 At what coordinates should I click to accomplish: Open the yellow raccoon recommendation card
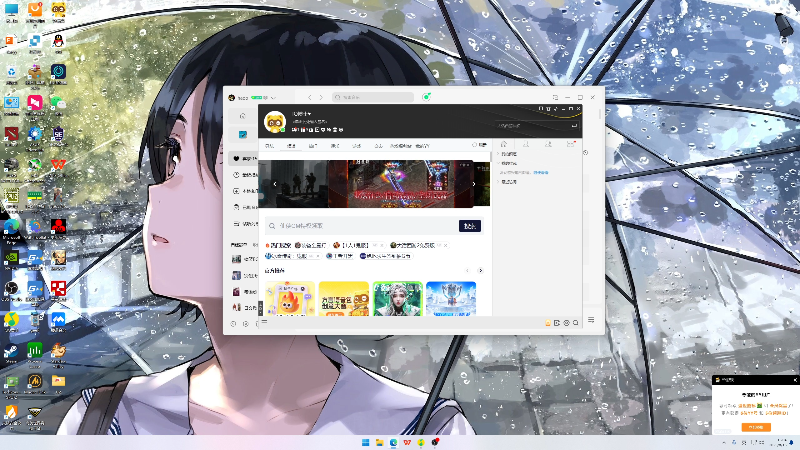click(x=343, y=298)
